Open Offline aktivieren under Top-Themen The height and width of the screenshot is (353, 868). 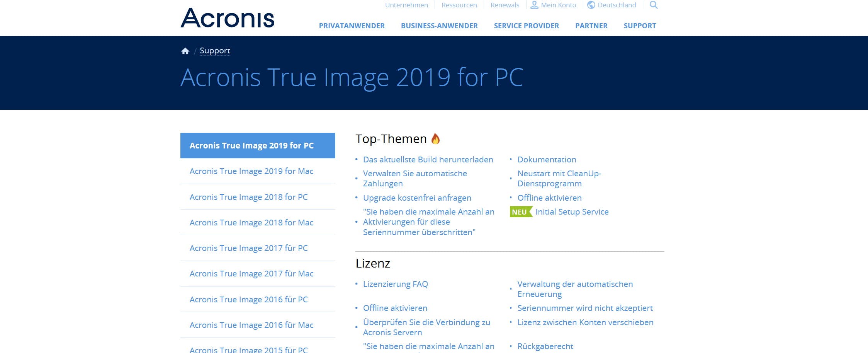(x=549, y=198)
